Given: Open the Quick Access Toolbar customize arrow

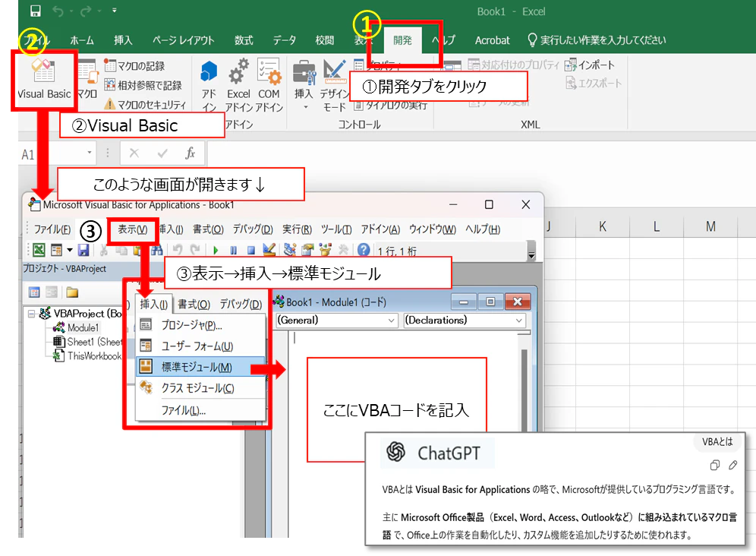Looking at the screenshot, I should pyautogui.click(x=115, y=10).
